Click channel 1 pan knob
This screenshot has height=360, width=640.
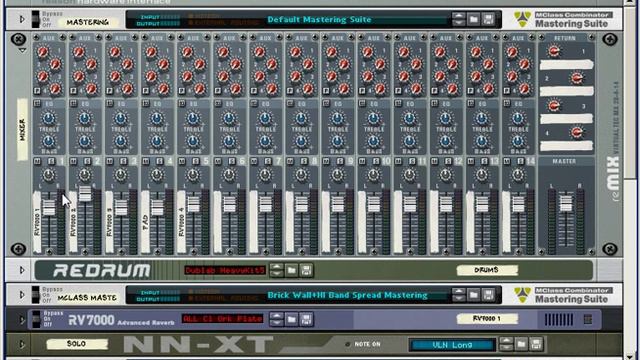[49, 175]
